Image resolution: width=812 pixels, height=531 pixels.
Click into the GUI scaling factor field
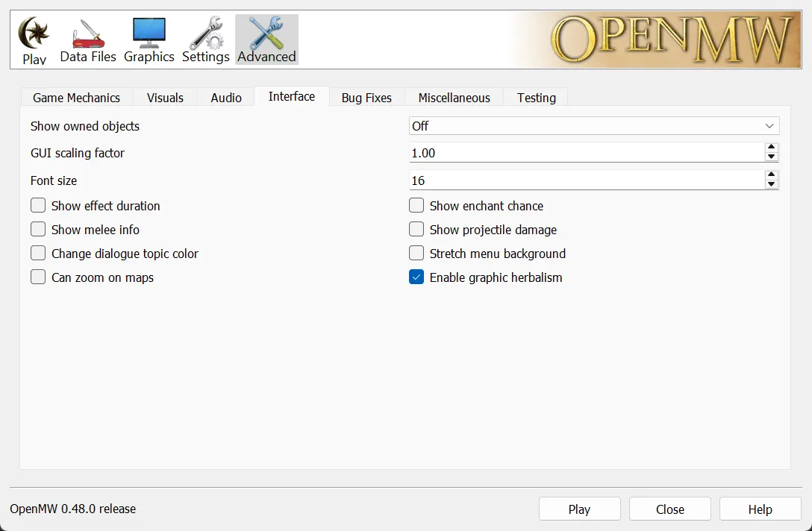587,153
